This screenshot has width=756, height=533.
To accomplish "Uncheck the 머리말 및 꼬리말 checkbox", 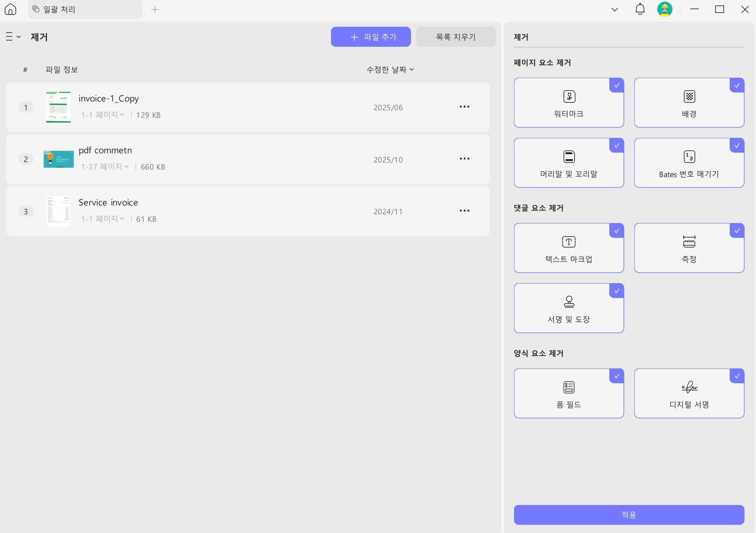I will pyautogui.click(x=616, y=145).
